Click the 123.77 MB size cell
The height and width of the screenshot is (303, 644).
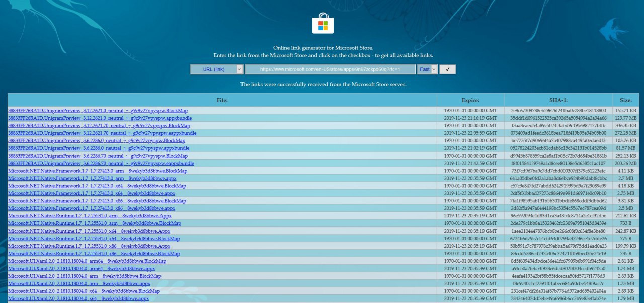(626, 118)
